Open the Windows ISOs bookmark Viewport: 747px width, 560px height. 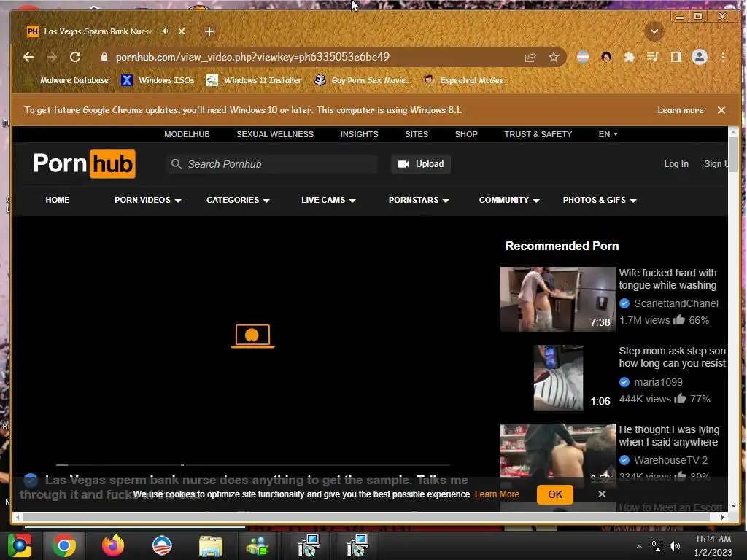point(158,80)
